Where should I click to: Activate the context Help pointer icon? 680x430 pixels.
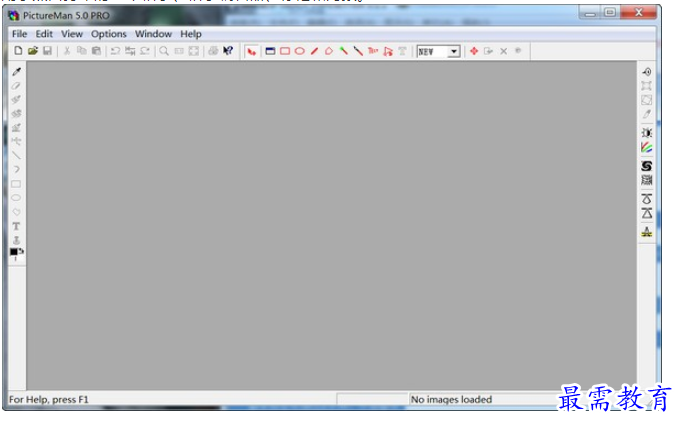pyautogui.click(x=228, y=51)
